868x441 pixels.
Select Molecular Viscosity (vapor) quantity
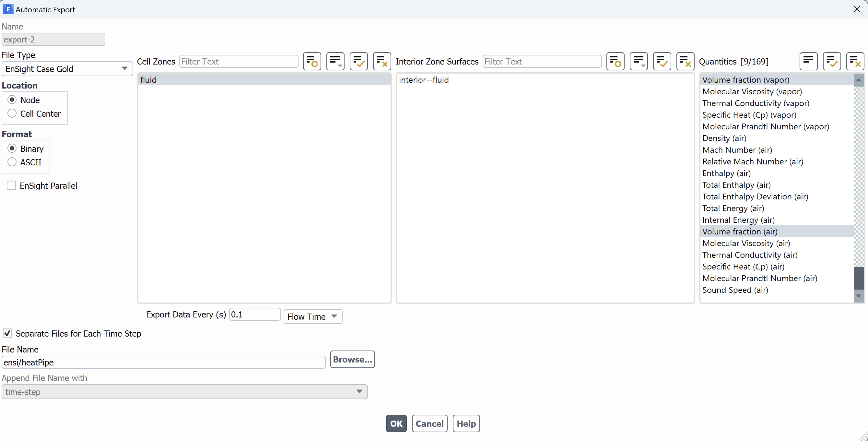coord(777,91)
